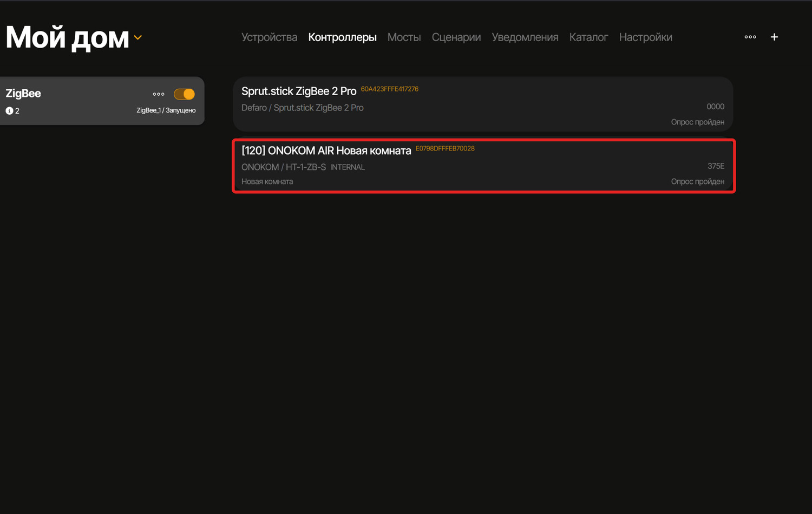This screenshot has height=514, width=812.
Task: Select the ZigBee controller name
Action: pos(23,93)
